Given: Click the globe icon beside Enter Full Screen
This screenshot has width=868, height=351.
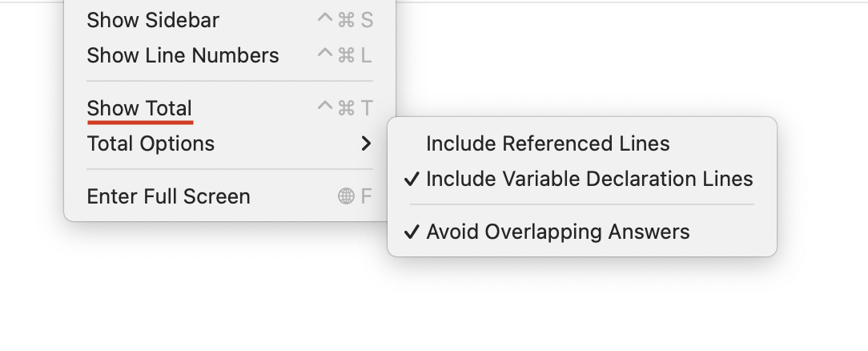Looking at the screenshot, I should click(346, 196).
